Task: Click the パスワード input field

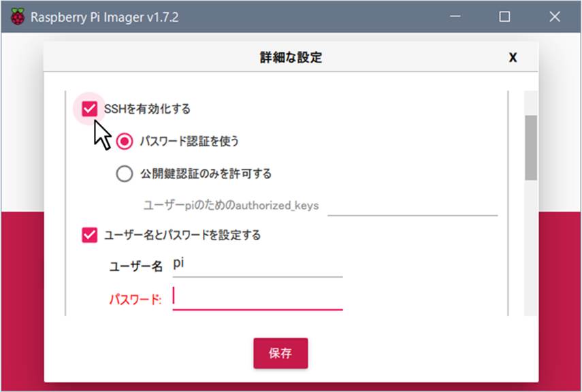Action: [257, 298]
